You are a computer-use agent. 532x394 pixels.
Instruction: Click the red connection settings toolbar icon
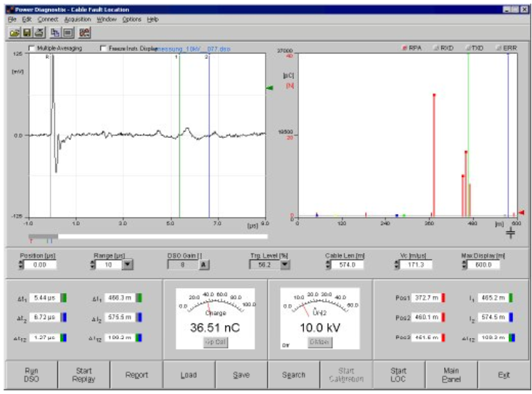coord(84,33)
